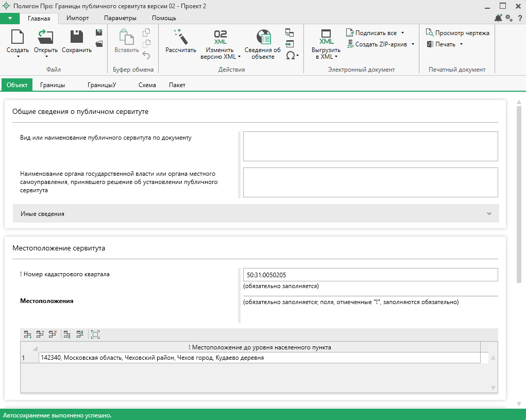Click the delete row icon with red cross
The width and height of the screenshot is (526, 420).
tap(53, 334)
